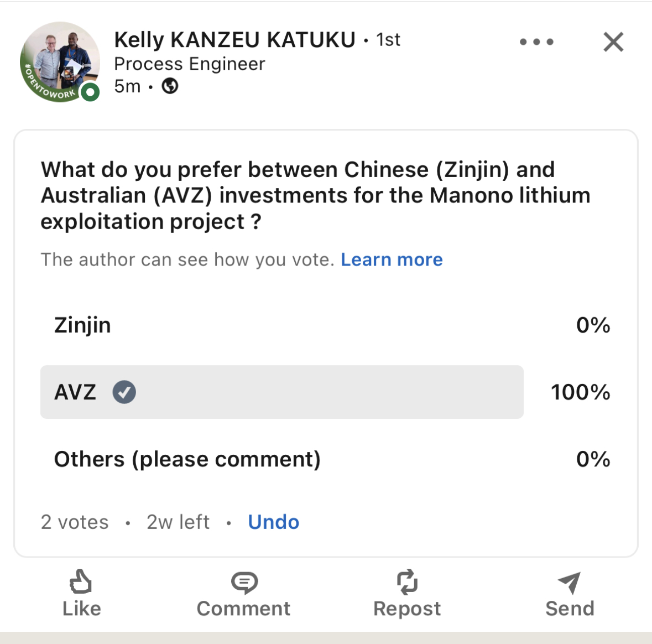This screenshot has height=644, width=652.
Task: Open the three-dot post options menu
Action: pos(536,42)
